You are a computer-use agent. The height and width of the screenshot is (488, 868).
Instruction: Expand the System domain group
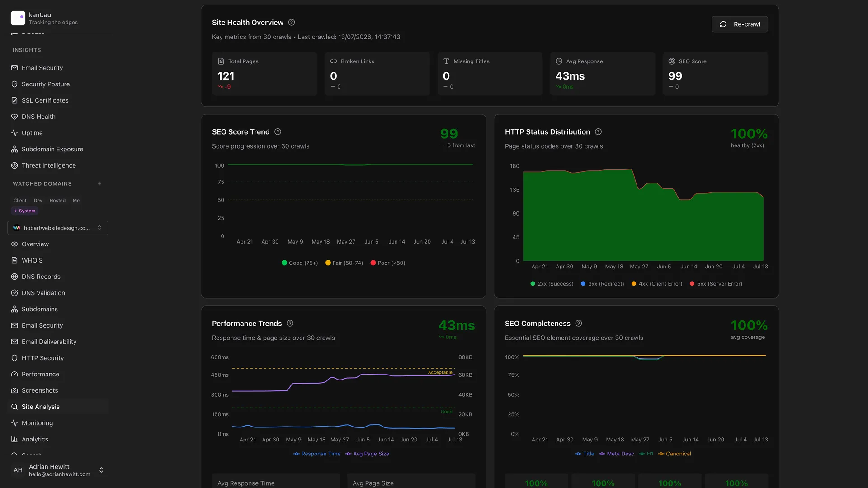(25, 211)
